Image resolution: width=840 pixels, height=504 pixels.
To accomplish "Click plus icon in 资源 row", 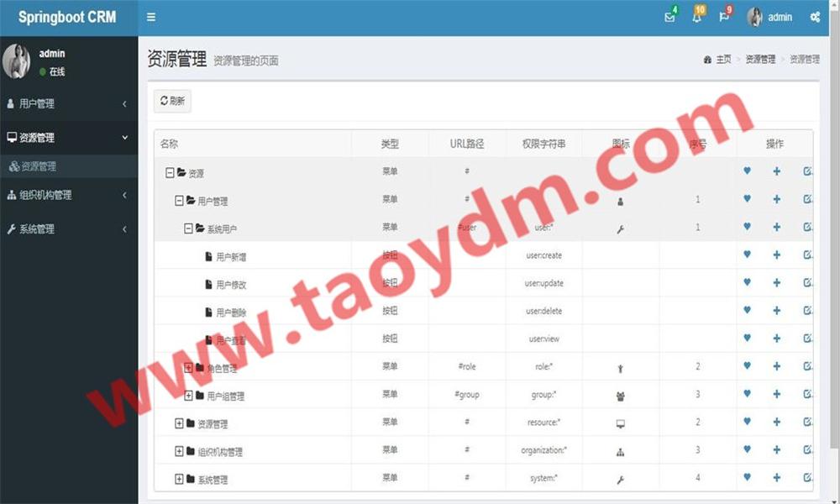I will (776, 171).
